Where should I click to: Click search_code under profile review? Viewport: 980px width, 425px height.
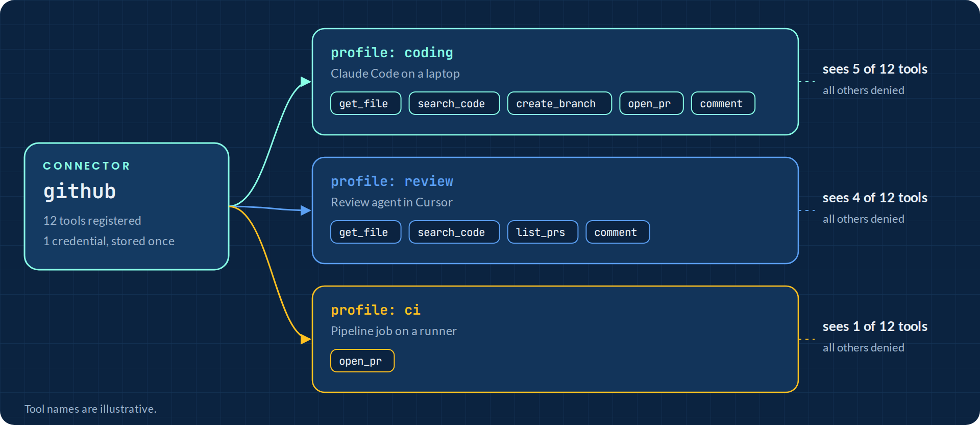click(x=454, y=232)
